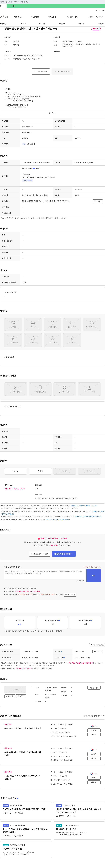Image resolution: width=105 pixels, height=868 pixels.
Task: Click the 필기 screening method tile
Action: click(65, 471)
